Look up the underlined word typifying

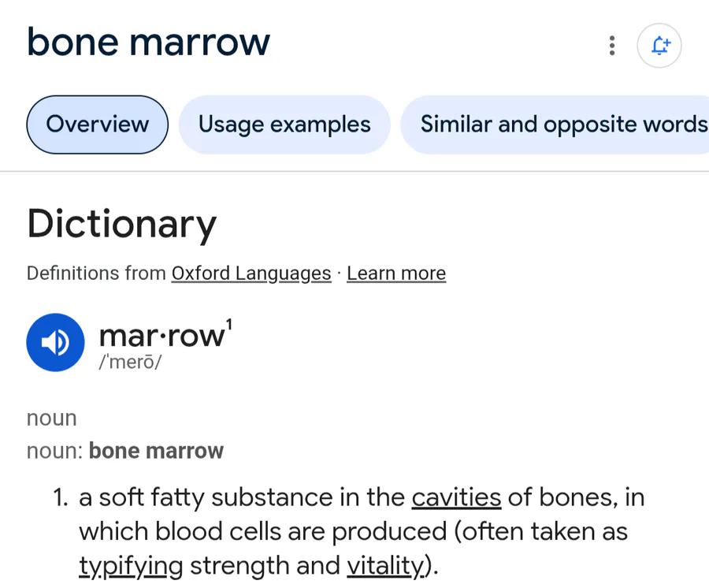click(x=131, y=565)
